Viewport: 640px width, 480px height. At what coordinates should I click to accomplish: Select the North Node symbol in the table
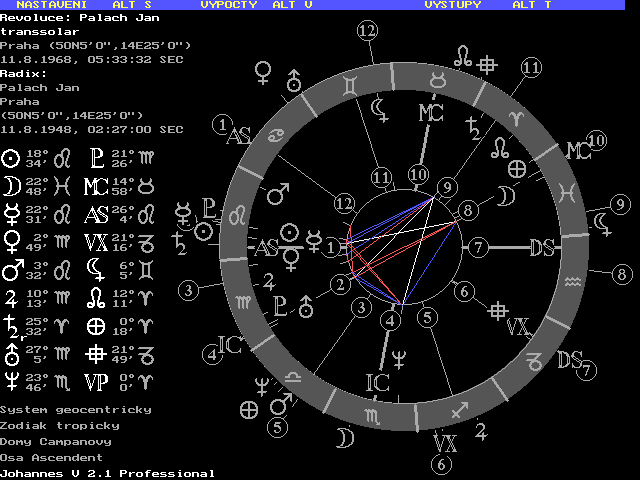coord(96,297)
